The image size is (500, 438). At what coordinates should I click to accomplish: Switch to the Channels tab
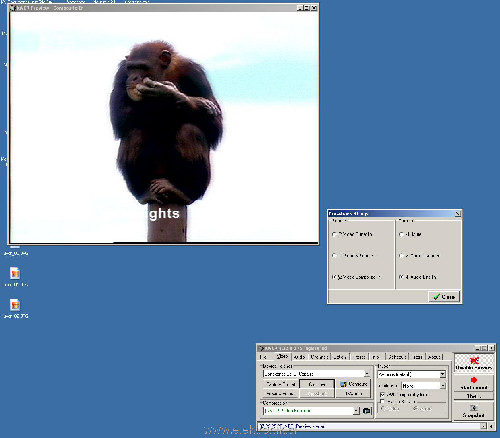tap(319, 357)
